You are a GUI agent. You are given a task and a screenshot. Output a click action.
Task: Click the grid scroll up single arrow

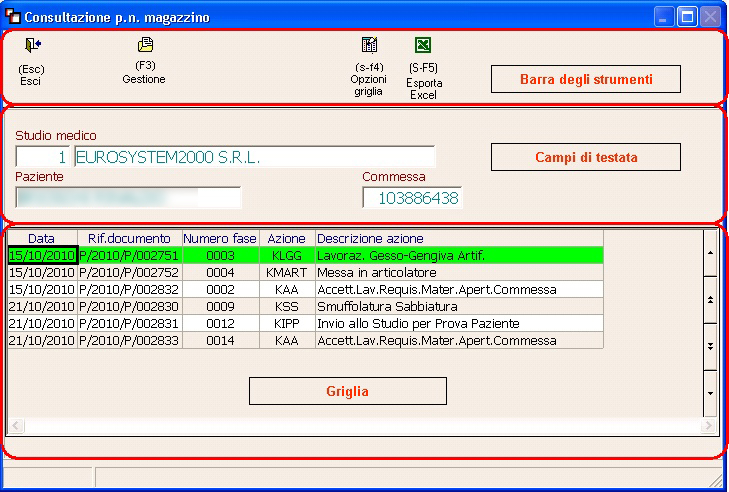[x=710, y=253]
